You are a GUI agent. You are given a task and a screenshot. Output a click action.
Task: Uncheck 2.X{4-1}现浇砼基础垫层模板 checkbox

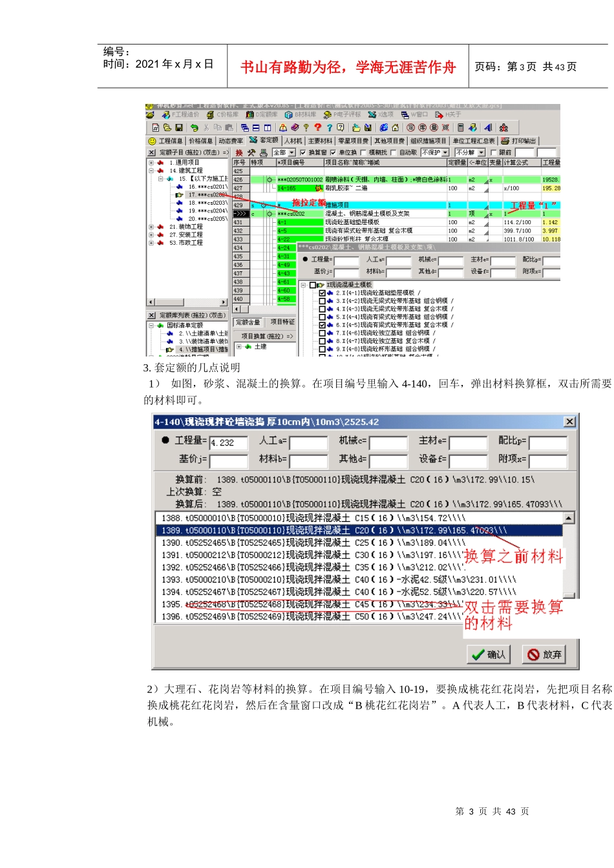click(x=322, y=293)
